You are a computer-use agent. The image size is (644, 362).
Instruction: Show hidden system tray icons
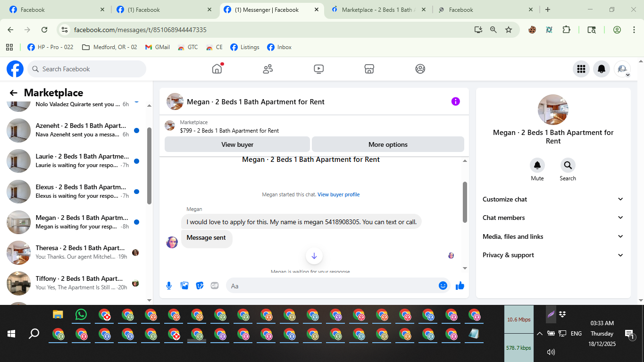pos(539,334)
